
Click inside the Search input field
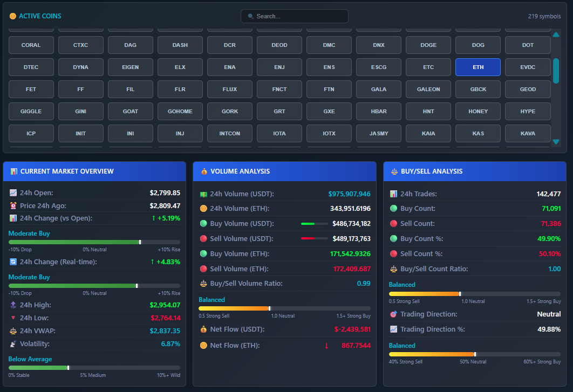click(294, 16)
